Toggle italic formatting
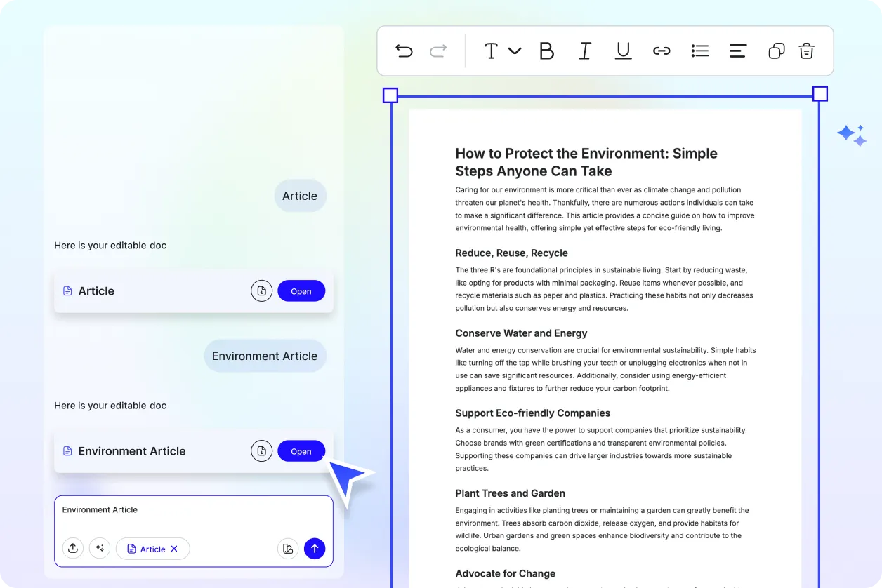Screen dimensions: 882x588 [x=585, y=50]
